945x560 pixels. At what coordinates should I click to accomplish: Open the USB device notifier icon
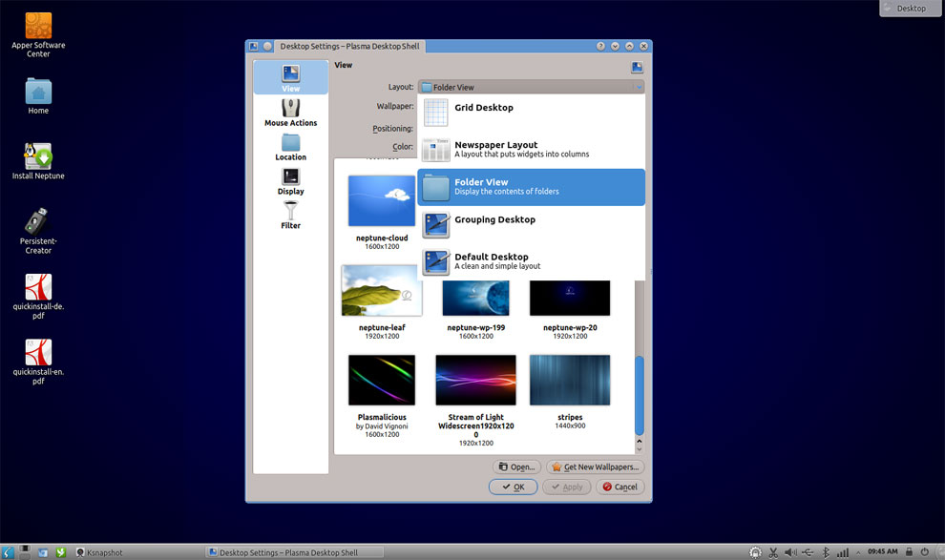(x=808, y=552)
